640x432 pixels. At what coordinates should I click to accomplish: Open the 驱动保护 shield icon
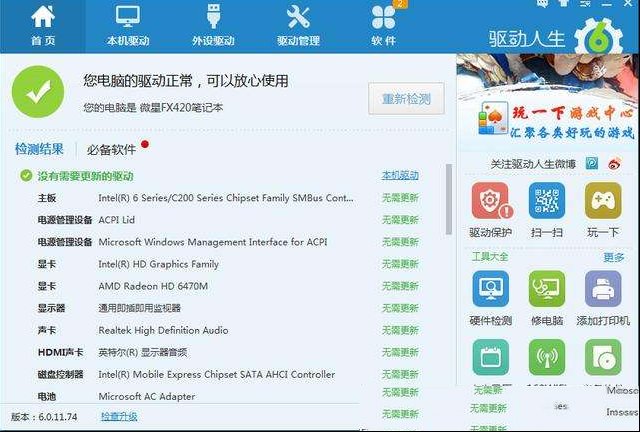pyautogui.click(x=490, y=200)
